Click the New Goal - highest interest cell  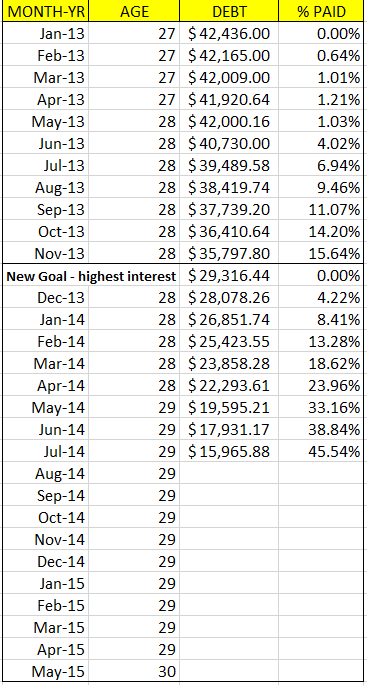click(91, 276)
